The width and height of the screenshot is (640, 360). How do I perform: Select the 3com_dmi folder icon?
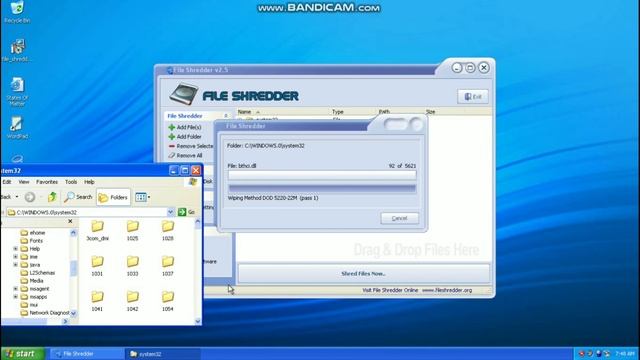click(x=98, y=231)
